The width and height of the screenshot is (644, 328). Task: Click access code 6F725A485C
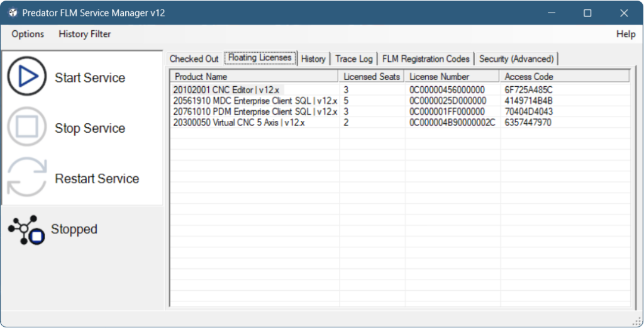coord(528,89)
